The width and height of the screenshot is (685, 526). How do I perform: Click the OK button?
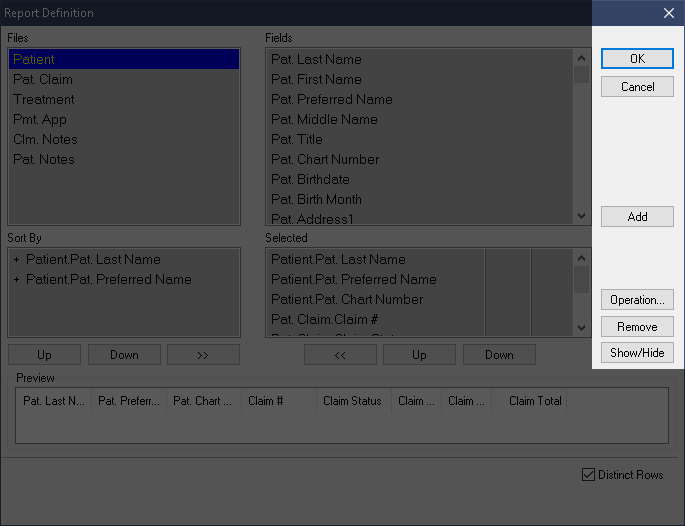pos(637,59)
